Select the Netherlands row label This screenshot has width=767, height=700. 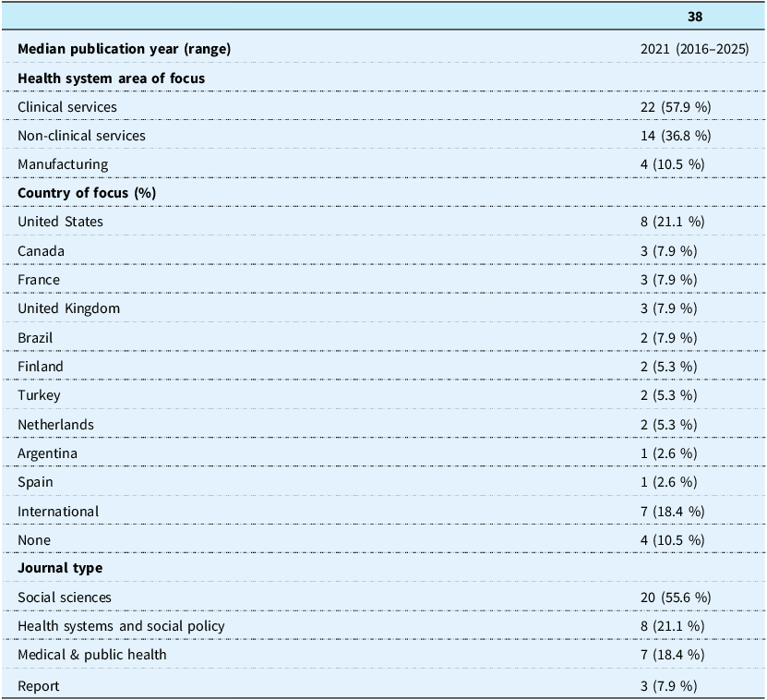click(55, 425)
